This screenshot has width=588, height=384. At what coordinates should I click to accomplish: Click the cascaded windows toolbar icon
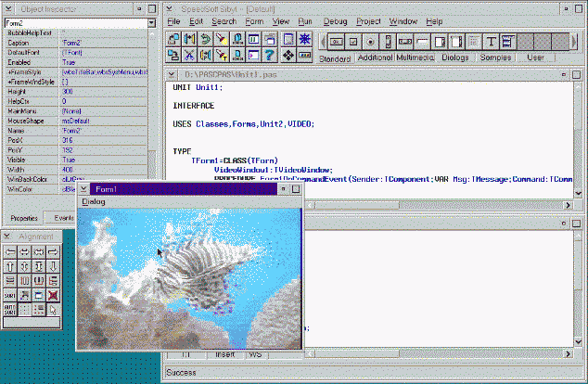click(270, 39)
